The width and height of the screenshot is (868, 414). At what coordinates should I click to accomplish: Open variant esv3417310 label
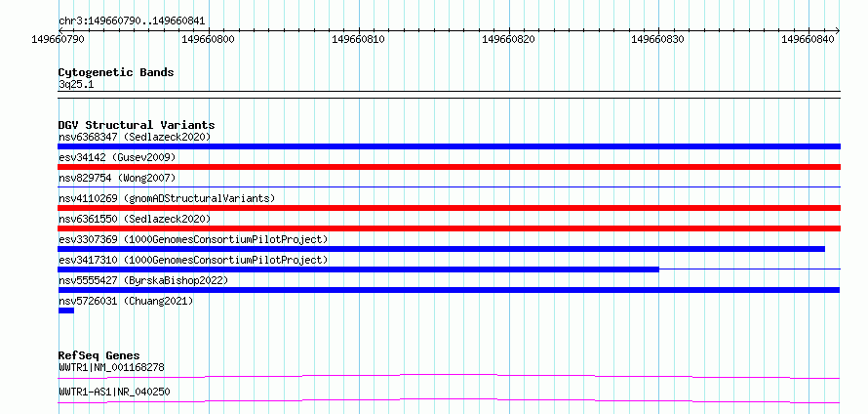point(193,260)
